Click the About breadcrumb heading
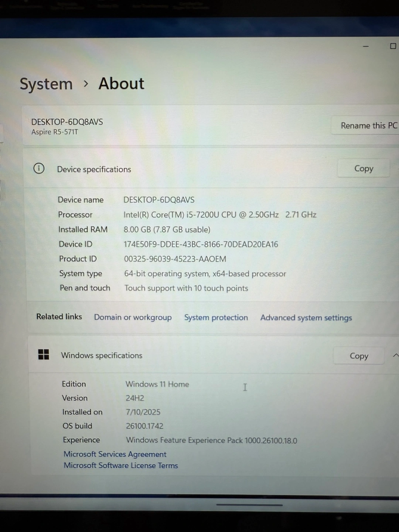Image resolution: width=399 pixels, height=532 pixels. pos(121,83)
